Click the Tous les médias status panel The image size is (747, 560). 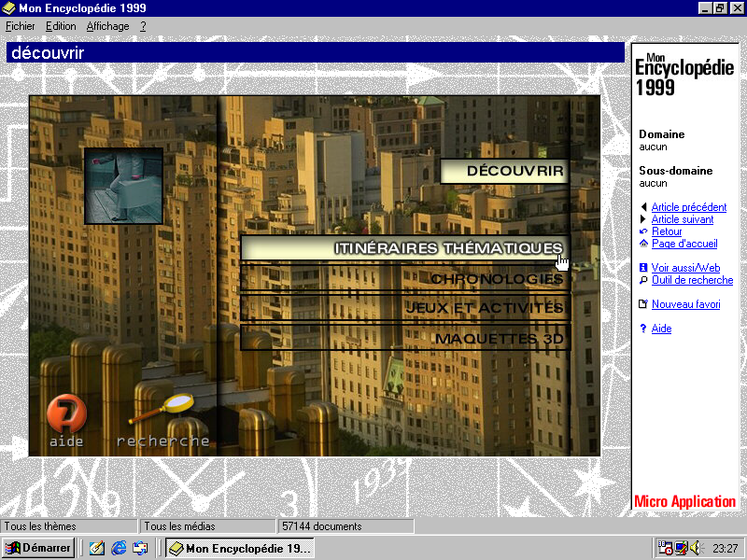(x=207, y=526)
